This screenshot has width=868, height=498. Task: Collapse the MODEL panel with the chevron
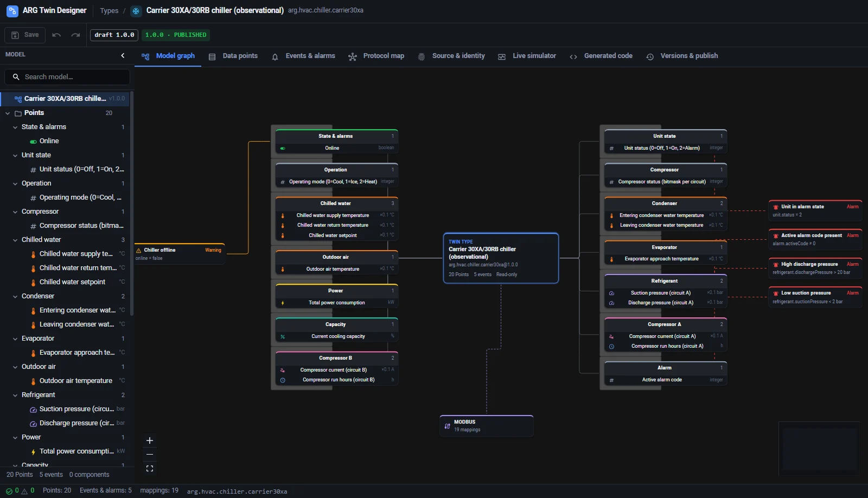pos(123,55)
